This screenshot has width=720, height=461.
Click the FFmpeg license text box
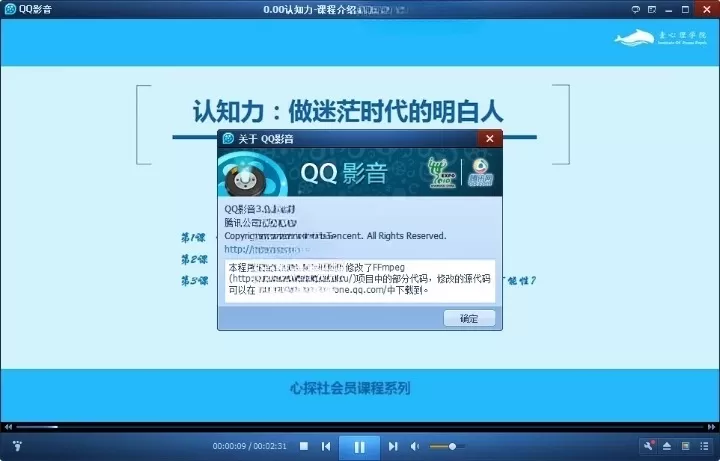(x=360, y=281)
